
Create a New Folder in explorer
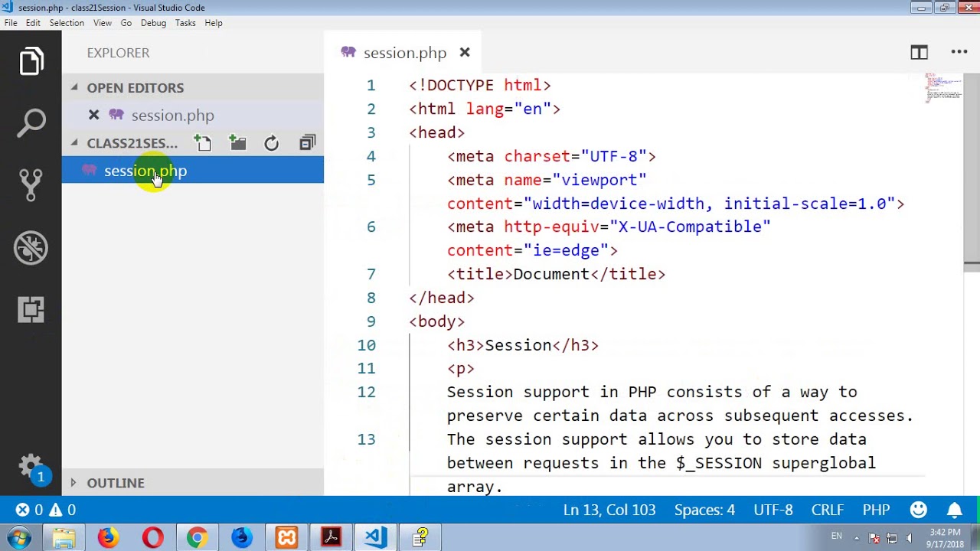click(237, 143)
